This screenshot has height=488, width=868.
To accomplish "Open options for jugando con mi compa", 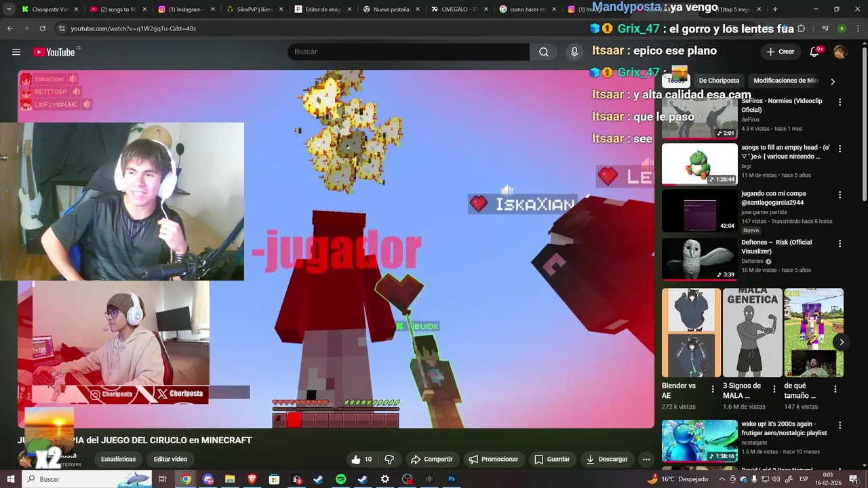I will (840, 195).
